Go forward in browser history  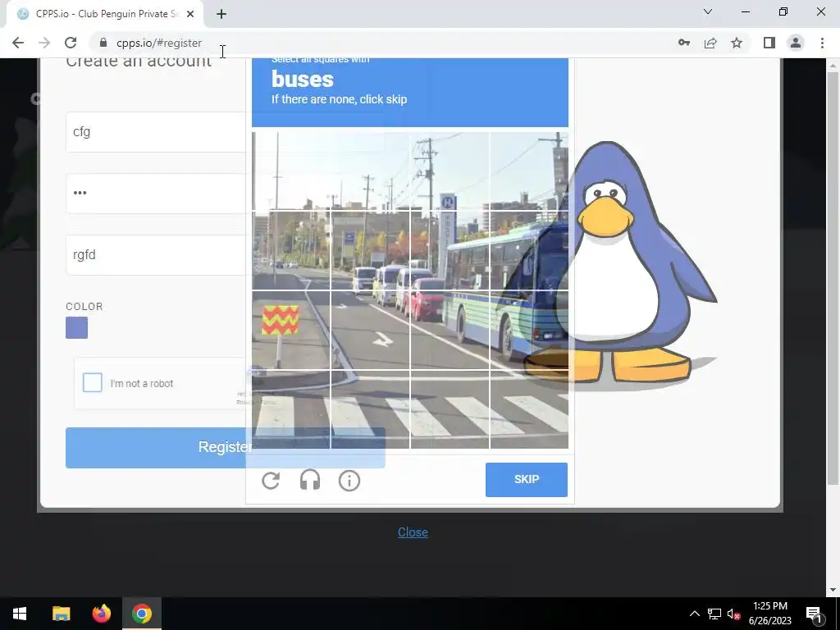[44, 43]
